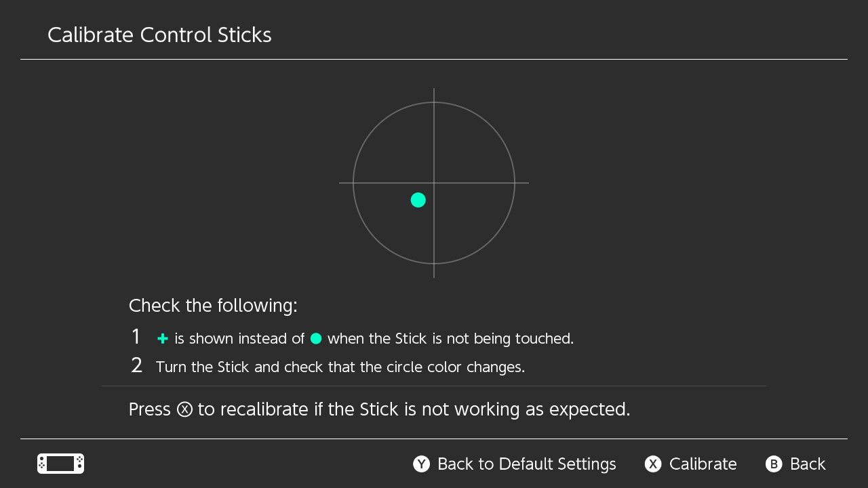This screenshot has height=488, width=868.
Task: Go back using the Back label
Action: click(x=808, y=464)
